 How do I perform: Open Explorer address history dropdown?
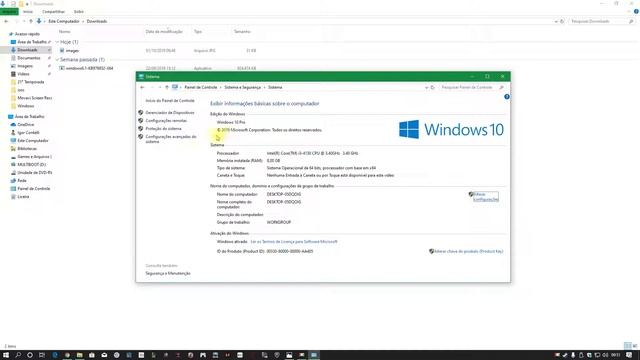(556, 21)
